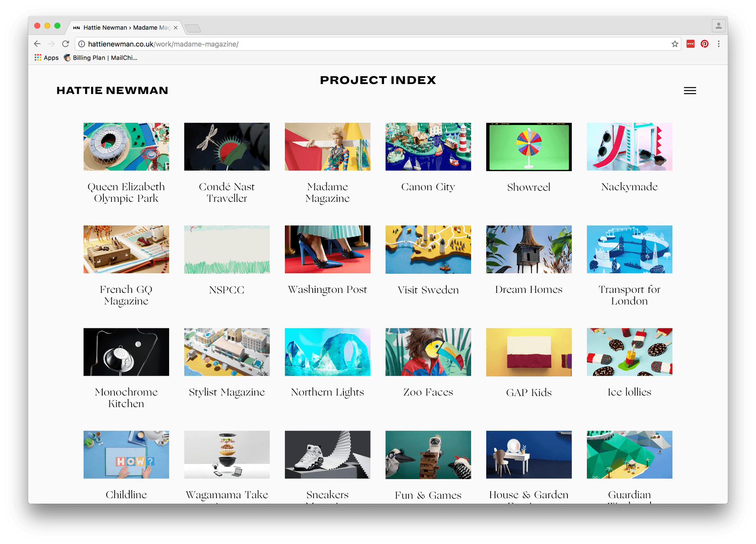Open the Fun & Games thumbnail
The height and width of the screenshot is (544, 756).
click(428, 454)
